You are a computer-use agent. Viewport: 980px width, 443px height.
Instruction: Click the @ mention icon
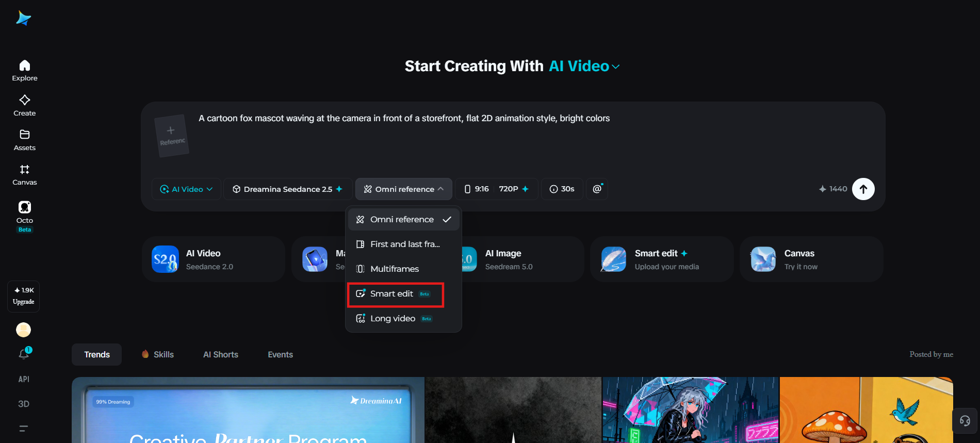[x=597, y=189]
